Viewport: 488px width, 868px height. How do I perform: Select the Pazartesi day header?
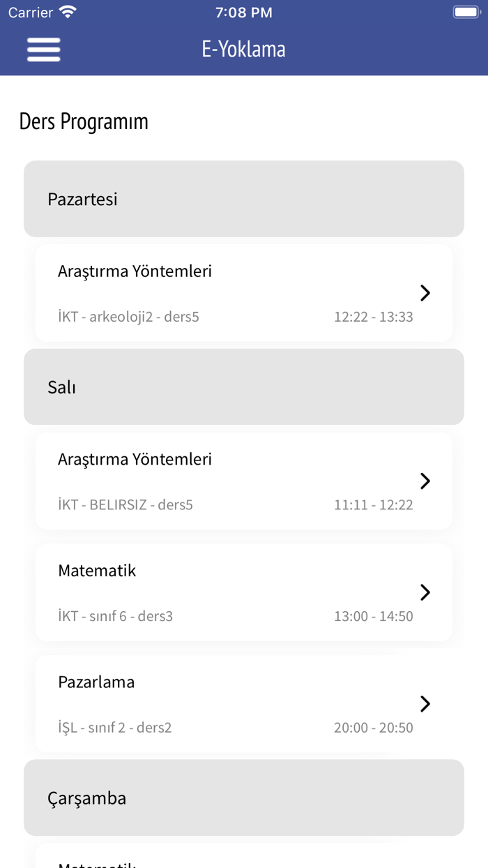243,199
